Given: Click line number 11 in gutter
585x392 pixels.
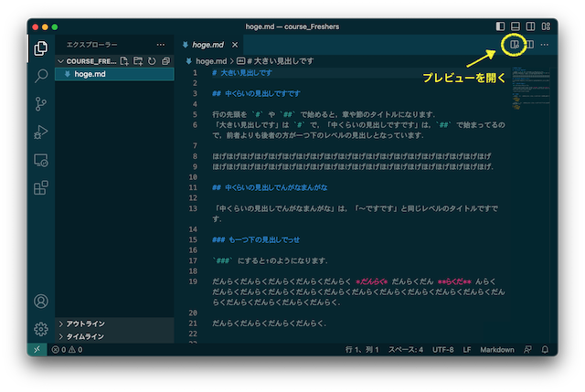Looking at the screenshot, I should pos(193,187).
